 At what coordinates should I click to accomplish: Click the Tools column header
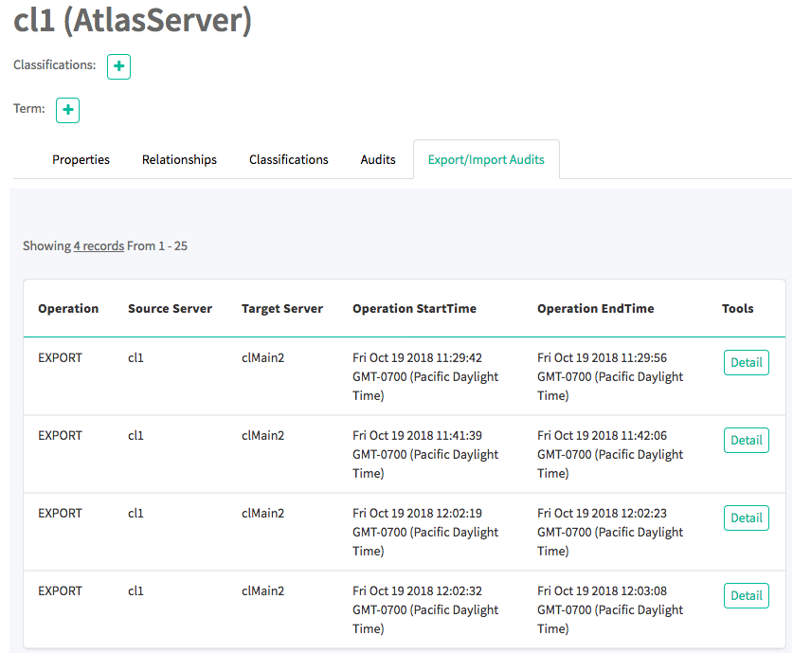(x=737, y=308)
